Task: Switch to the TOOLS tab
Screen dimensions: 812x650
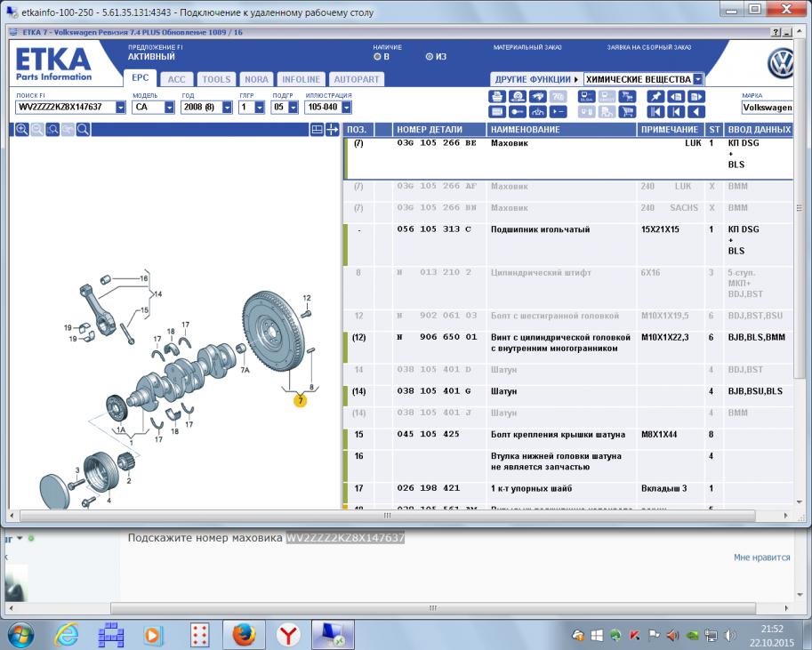Action: (x=216, y=79)
